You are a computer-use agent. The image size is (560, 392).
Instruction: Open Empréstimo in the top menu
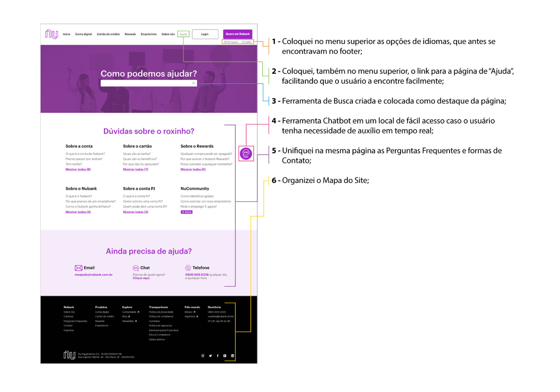(x=149, y=34)
